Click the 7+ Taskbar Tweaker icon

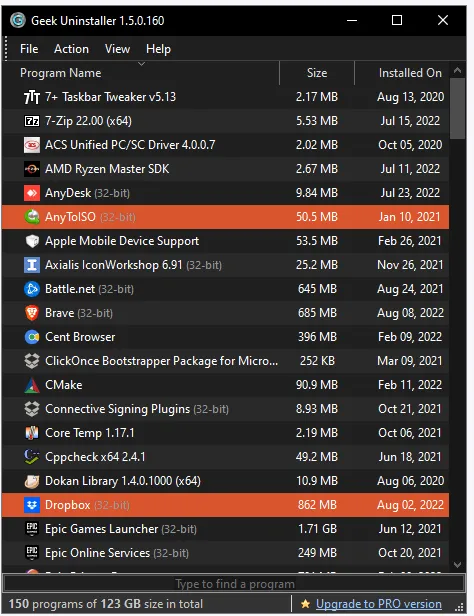click(32, 97)
